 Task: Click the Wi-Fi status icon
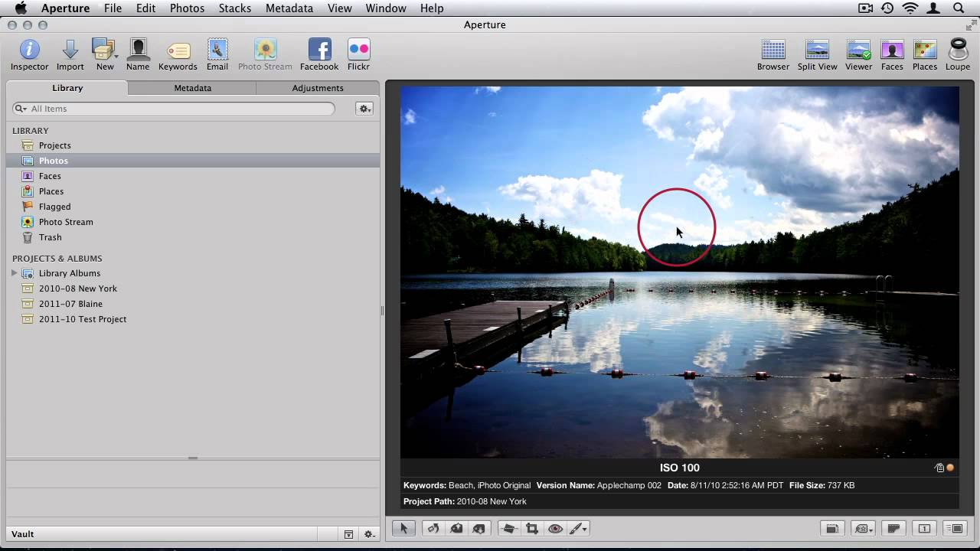(x=911, y=8)
